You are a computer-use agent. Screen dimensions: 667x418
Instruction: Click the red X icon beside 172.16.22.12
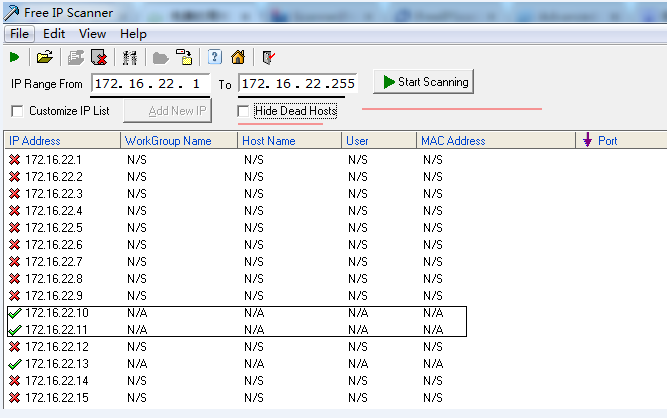14,347
